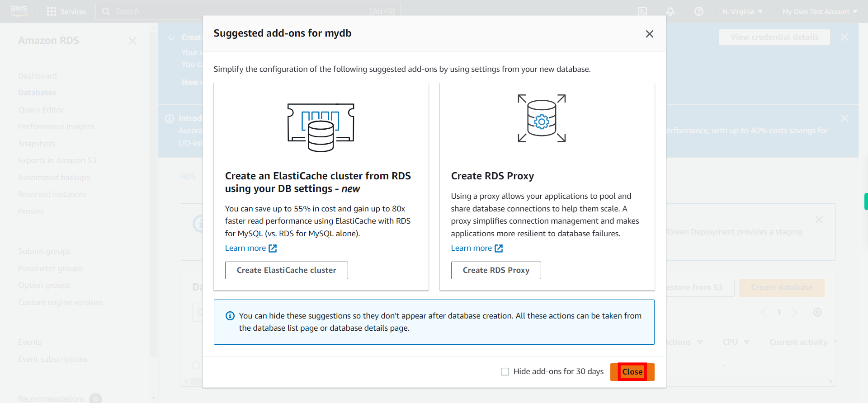Collapse the Amazon RDS sidebar with X

pos(132,41)
